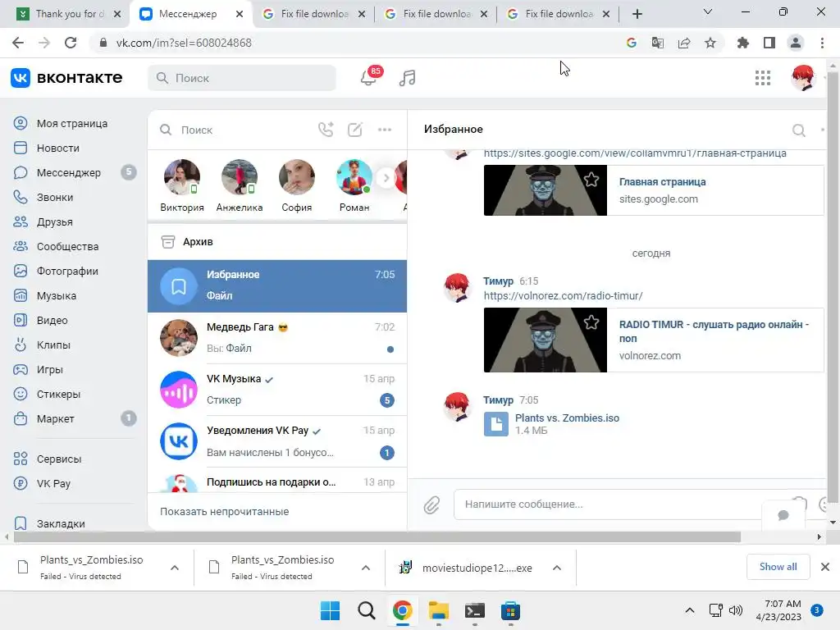Open terminal app in taskbar
This screenshot has height=630, width=840.
[x=475, y=610]
